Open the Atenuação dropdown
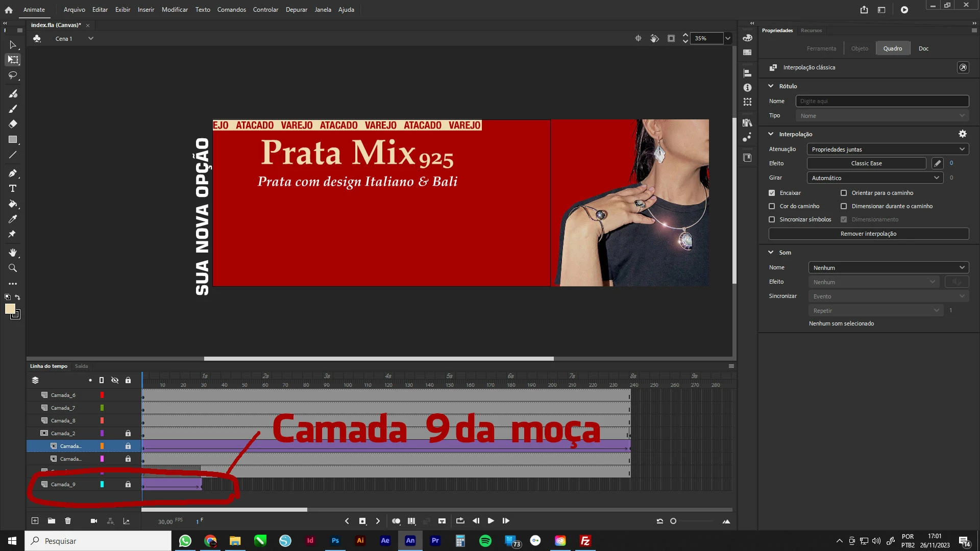The height and width of the screenshot is (551, 980). tap(887, 149)
